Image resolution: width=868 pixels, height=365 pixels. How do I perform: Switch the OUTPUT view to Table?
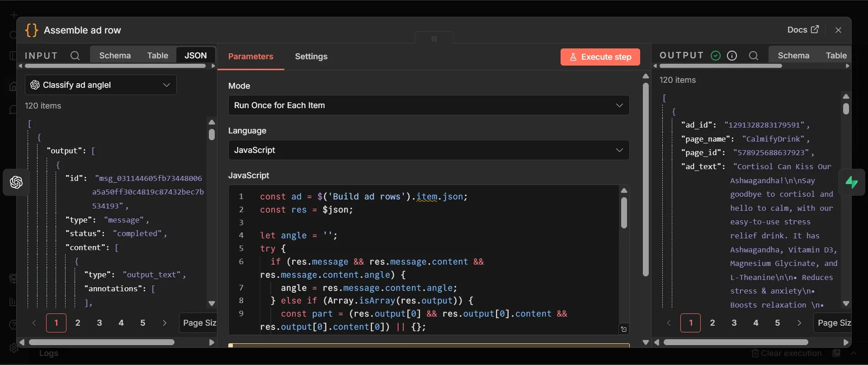[x=836, y=56]
